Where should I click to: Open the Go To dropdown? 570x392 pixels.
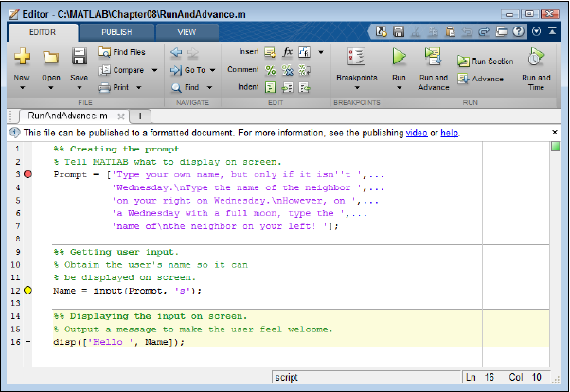click(213, 70)
